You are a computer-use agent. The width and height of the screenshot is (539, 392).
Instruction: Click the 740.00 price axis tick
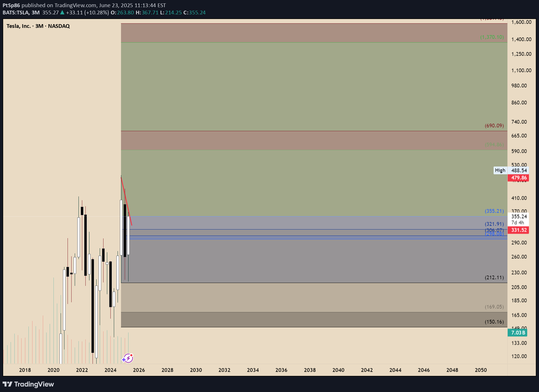[x=519, y=122]
